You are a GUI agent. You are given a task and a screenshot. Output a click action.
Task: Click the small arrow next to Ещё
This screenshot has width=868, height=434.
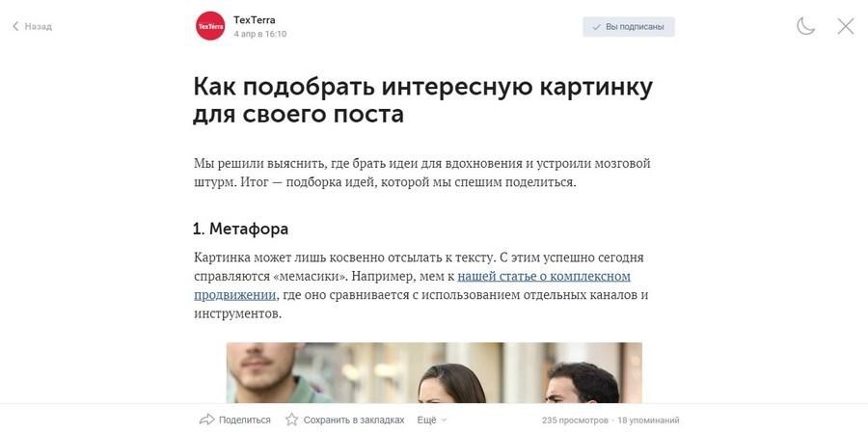444,420
